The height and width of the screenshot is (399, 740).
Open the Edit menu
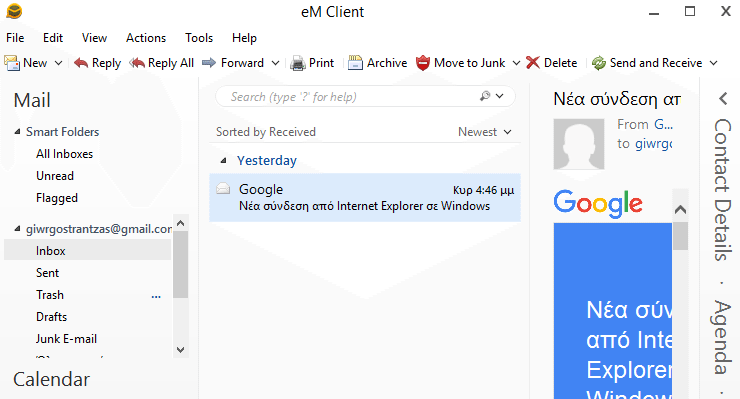click(53, 38)
